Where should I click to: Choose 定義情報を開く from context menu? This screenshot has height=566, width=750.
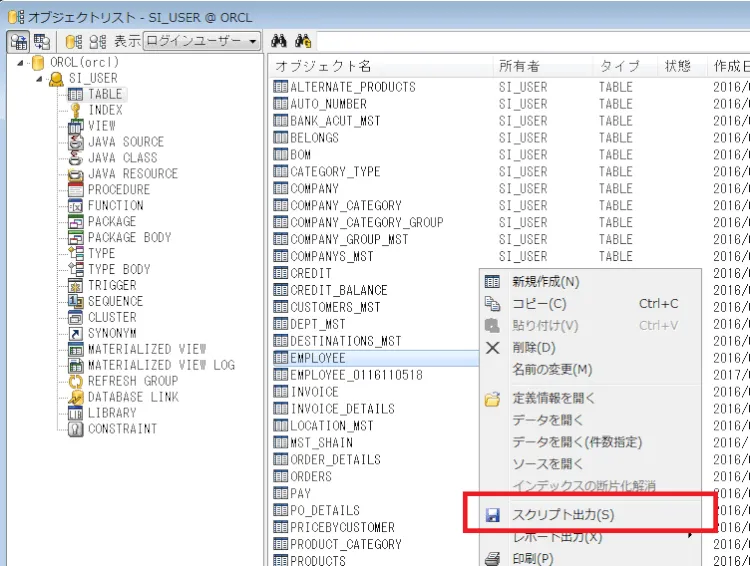click(590, 399)
